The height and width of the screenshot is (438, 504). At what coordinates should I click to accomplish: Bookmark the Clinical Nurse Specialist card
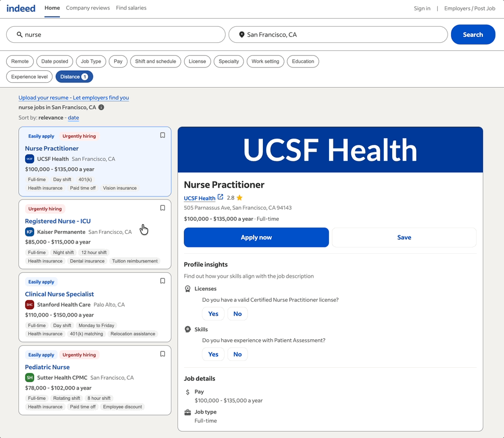coord(162,281)
